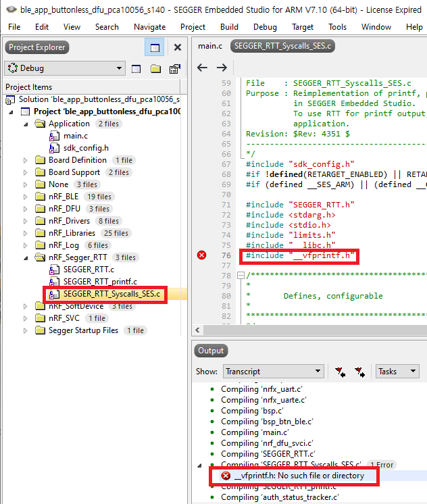Open the Tools menu
This screenshot has height=504, width=427.
tap(337, 27)
